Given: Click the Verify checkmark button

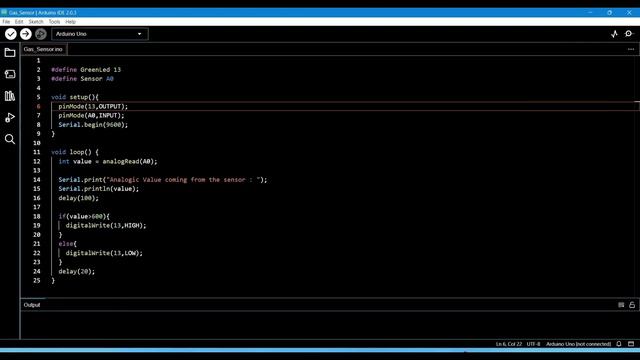Looking at the screenshot, I should click(11, 34).
